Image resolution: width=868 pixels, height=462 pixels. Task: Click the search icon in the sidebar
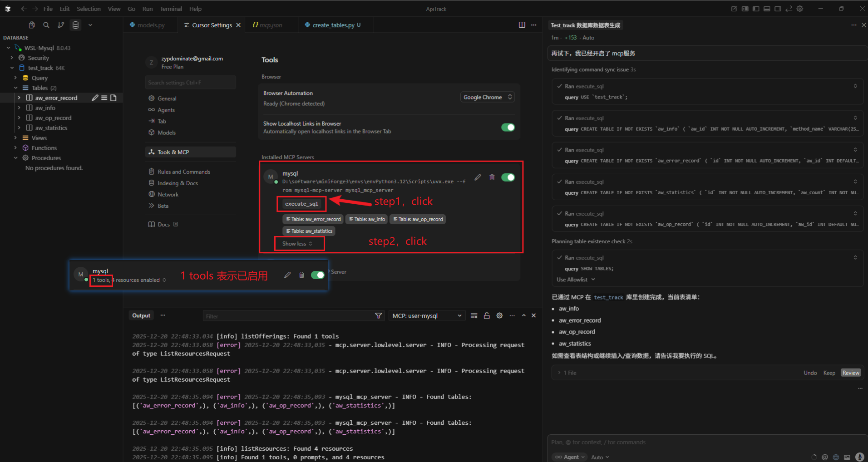tap(46, 25)
